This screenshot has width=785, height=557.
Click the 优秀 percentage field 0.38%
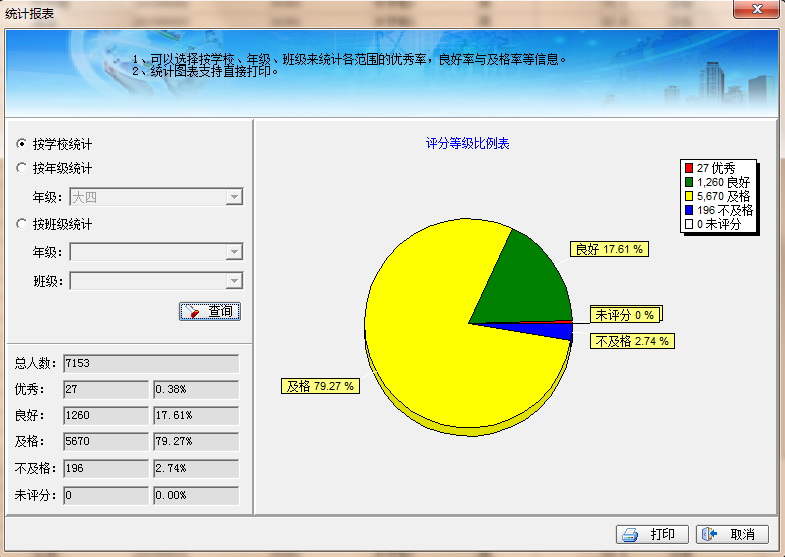pos(196,389)
